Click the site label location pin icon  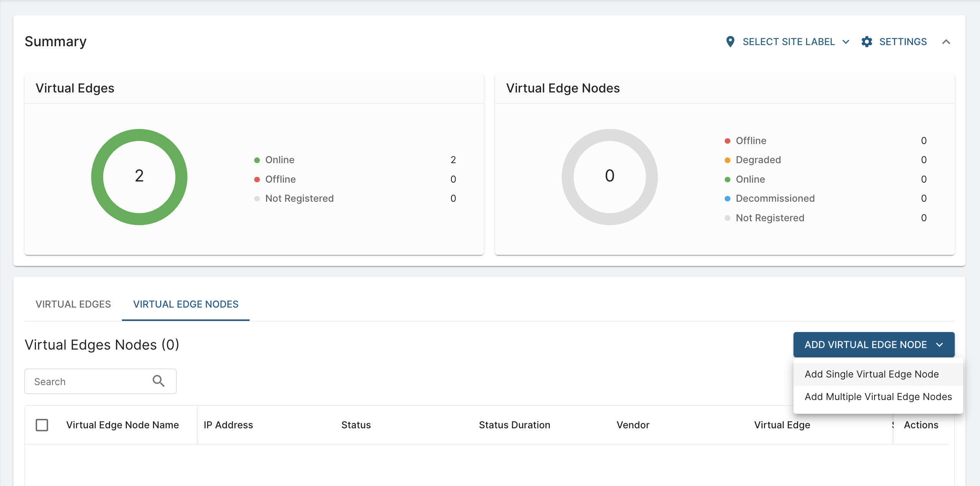click(x=730, y=42)
